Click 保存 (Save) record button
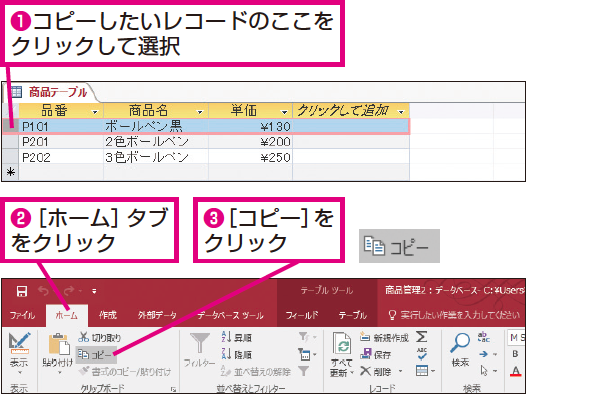600x394 pixels. pyautogui.click(x=377, y=355)
